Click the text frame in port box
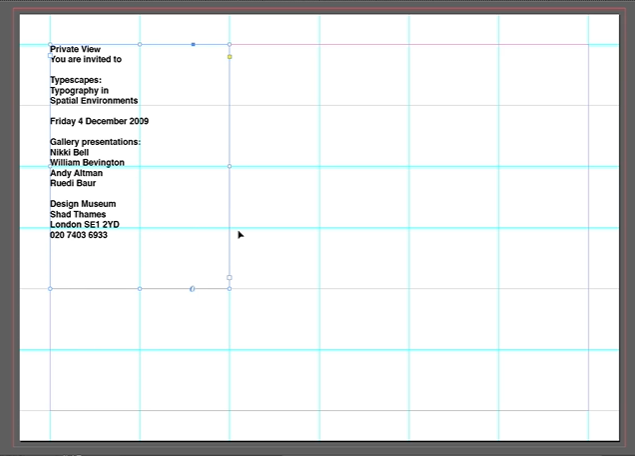The height and width of the screenshot is (456, 635). pyautogui.click(x=50, y=56)
